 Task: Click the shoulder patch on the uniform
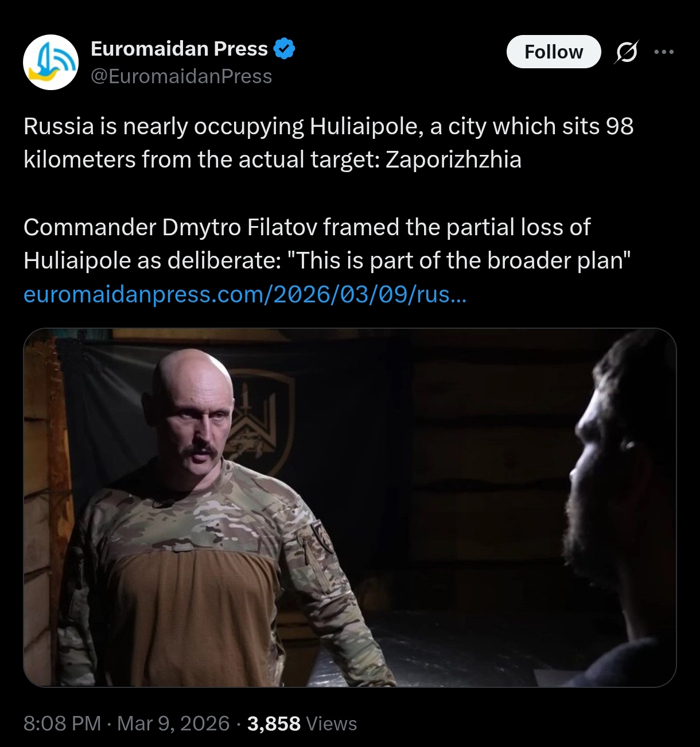(x=322, y=536)
